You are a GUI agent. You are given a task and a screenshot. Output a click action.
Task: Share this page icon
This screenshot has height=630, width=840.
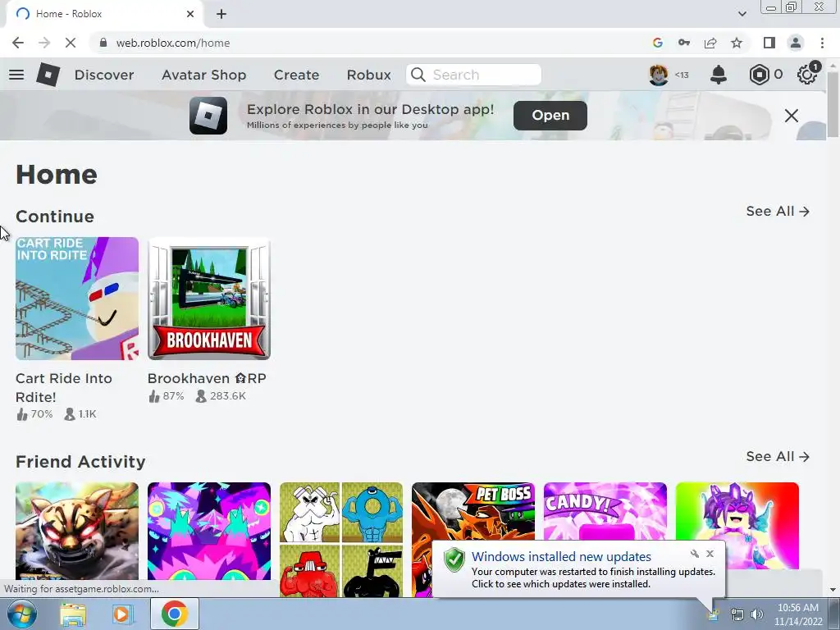click(710, 43)
